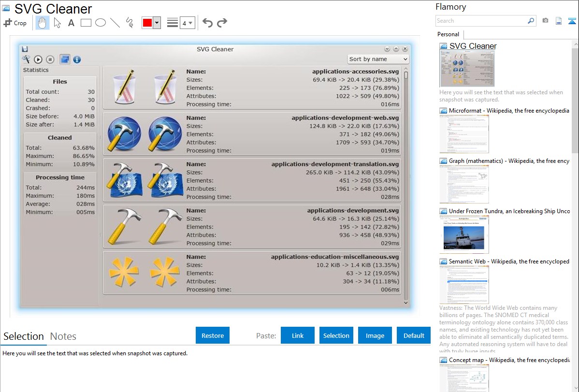Open the Microformat Wikipedia snapshot title
The width and height of the screenshot is (579, 392).
[x=509, y=111]
